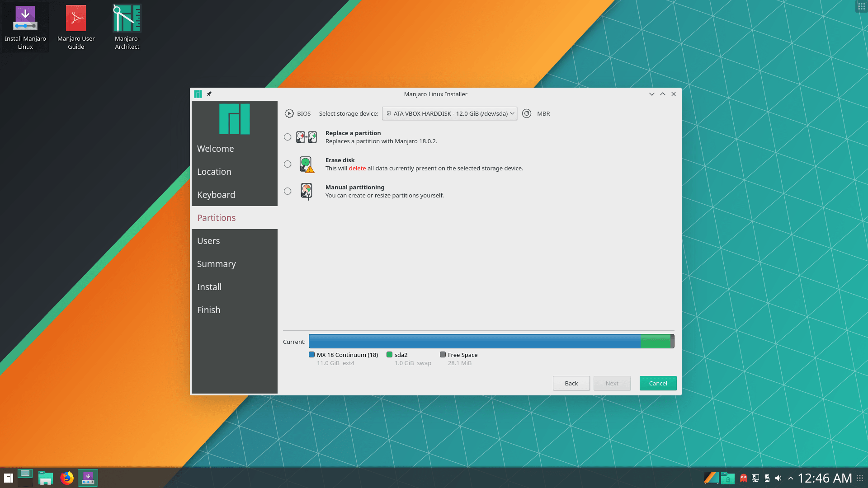
Task: Click the 'Current:' label beside the partition bar
Action: (x=294, y=342)
